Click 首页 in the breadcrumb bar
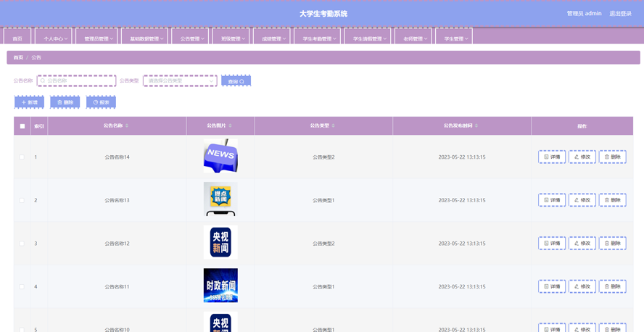This screenshot has height=332, width=644. point(18,57)
